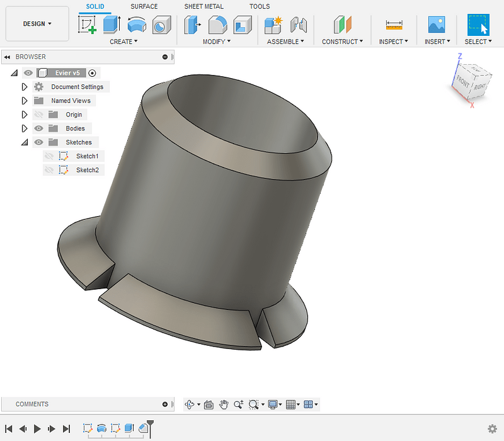
Task: Expand Document Settings node
Action: tap(25, 87)
